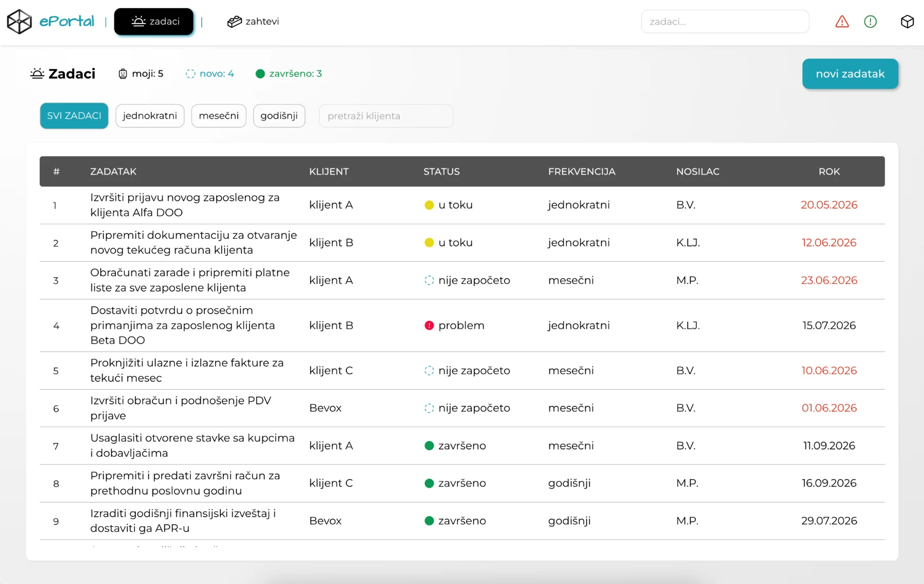Show completed tasks via završeno: 3
Image resolution: width=924 pixels, height=584 pixels.
[288, 73]
